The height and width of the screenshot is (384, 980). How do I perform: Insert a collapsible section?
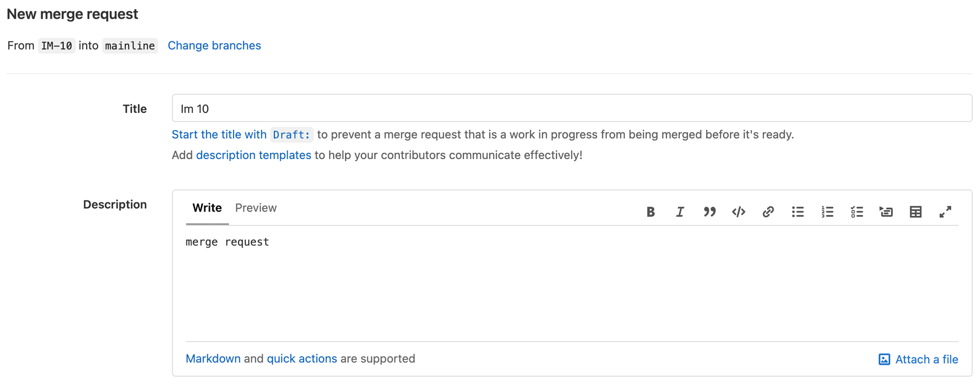click(x=886, y=211)
